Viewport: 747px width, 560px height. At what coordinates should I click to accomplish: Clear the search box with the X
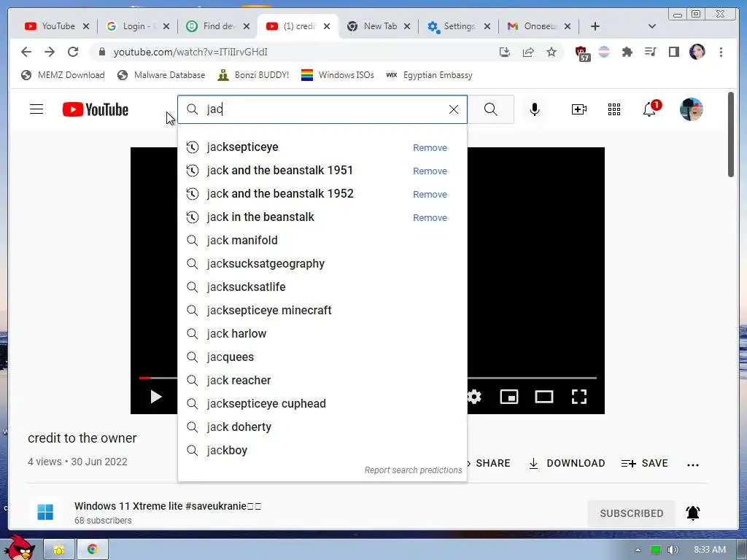[x=454, y=109]
